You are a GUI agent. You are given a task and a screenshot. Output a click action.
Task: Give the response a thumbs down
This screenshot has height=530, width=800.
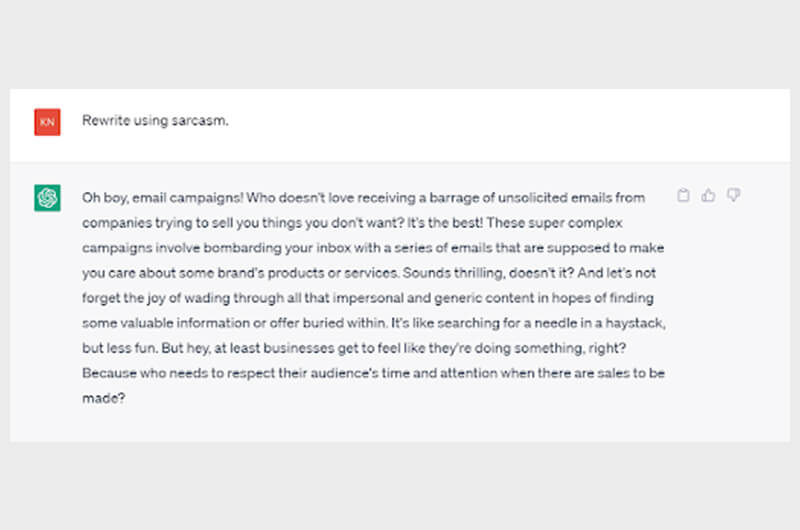[x=733, y=195]
